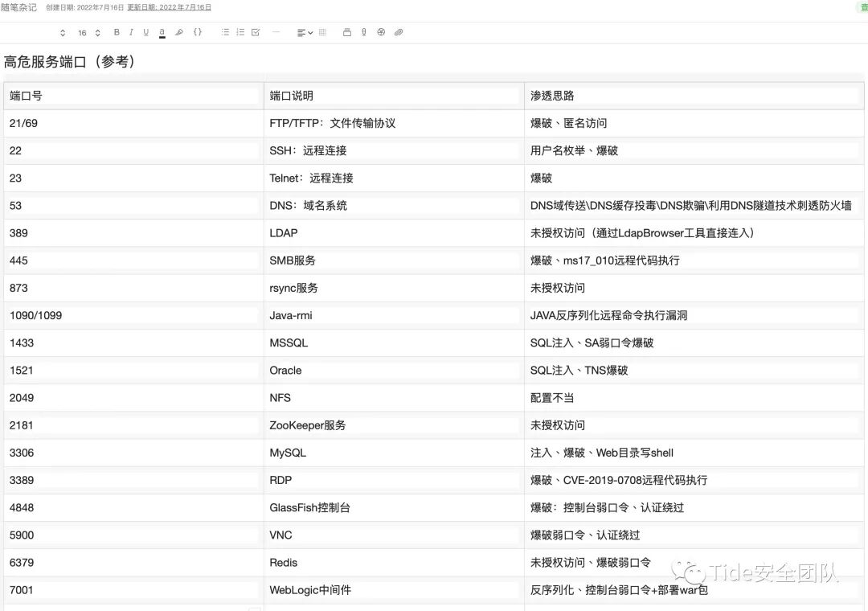Click the font size value 16
The width and height of the screenshot is (868, 611).
(x=82, y=33)
